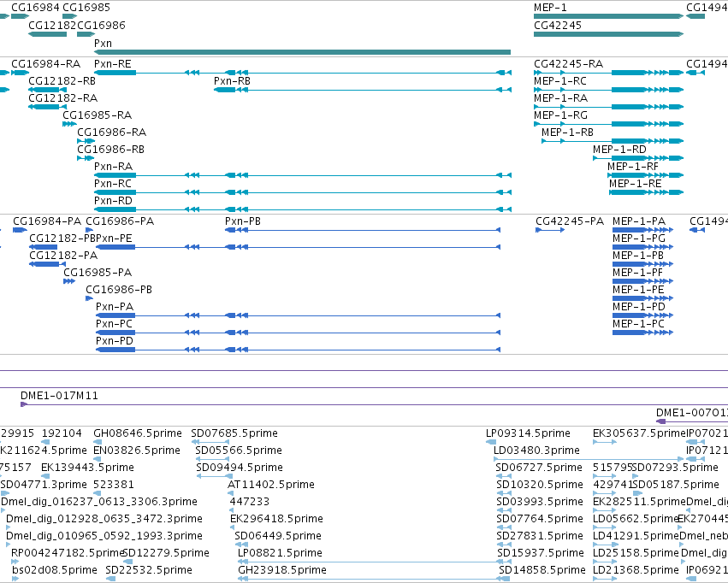728x583 pixels.
Task: Select the GH08646.5prime EST label
Action: (x=138, y=433)
